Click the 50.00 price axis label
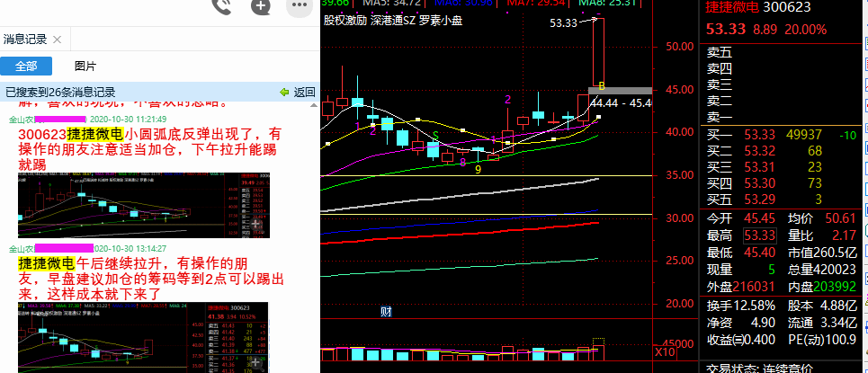 coord(679,47)
